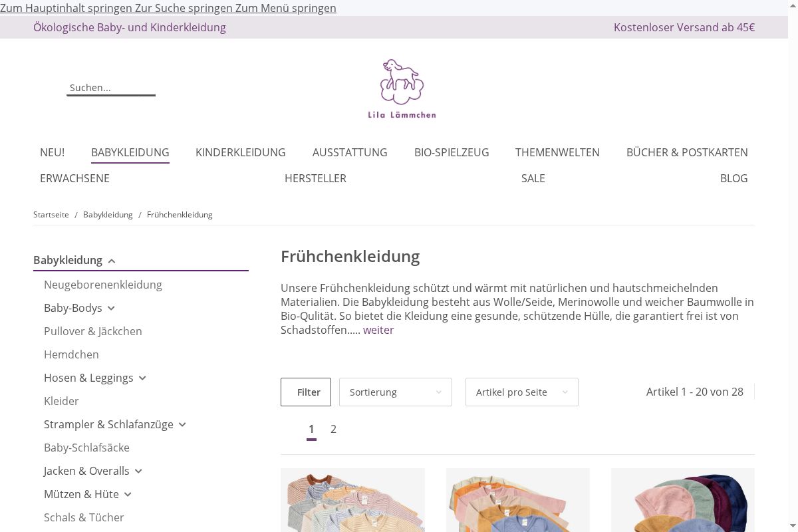Open the striped shirts product thumbnail
Viewport: 798px width, 532px height.
point(352,500)
